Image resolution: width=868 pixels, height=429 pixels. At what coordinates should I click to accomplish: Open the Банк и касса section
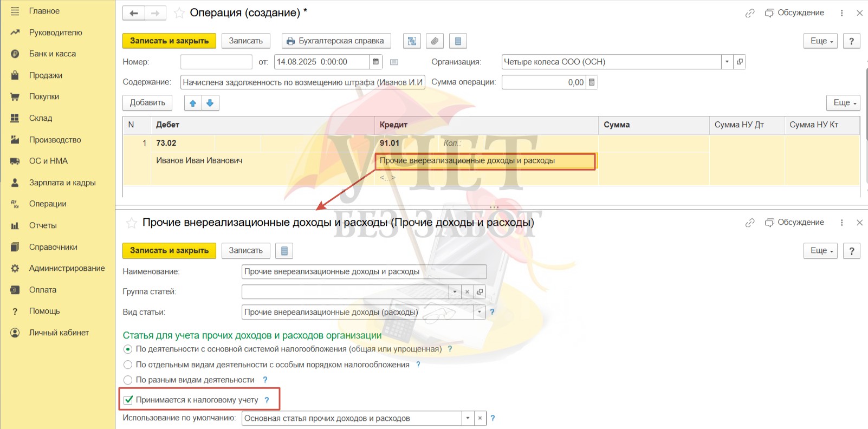point(52,54)
